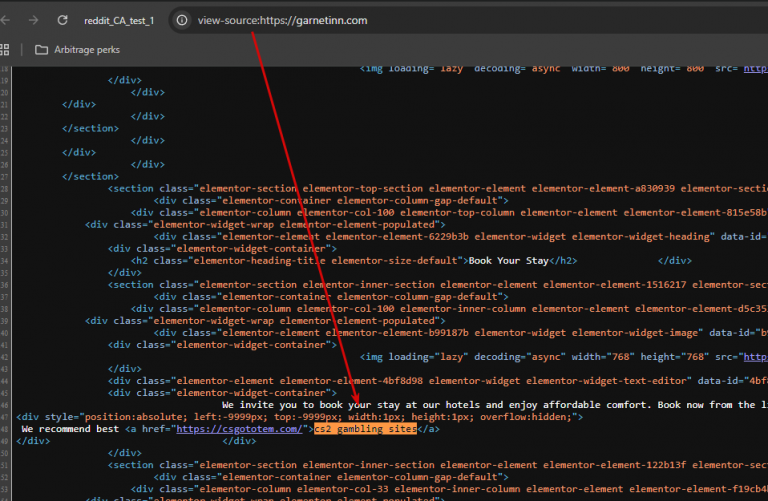Open the site information icon
Screen dimensions: 768x501
coord(182,20)
